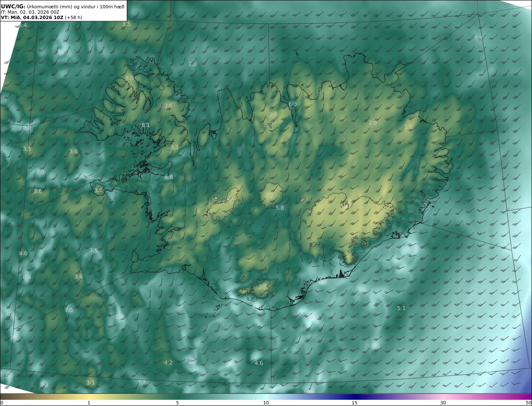The height and width of the screenshot is (406, 532).
Task: Click the colorbar tick label "15"
Action: coord(355,403)
